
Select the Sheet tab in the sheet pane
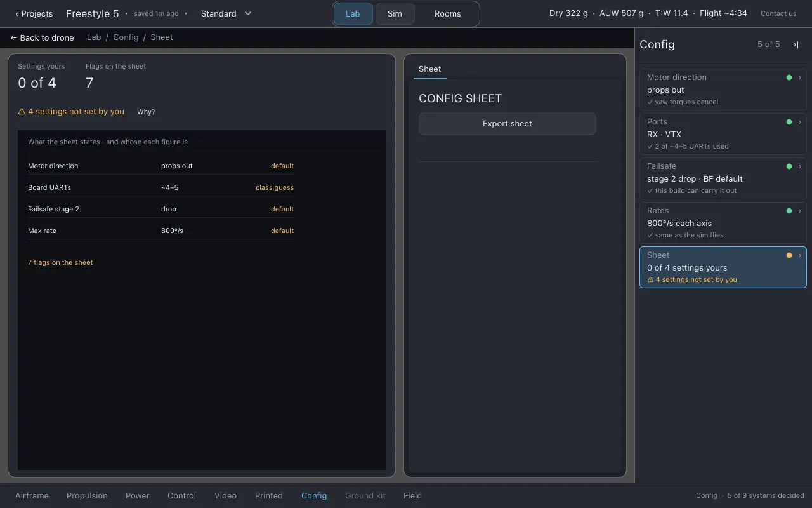pos(430,69)
